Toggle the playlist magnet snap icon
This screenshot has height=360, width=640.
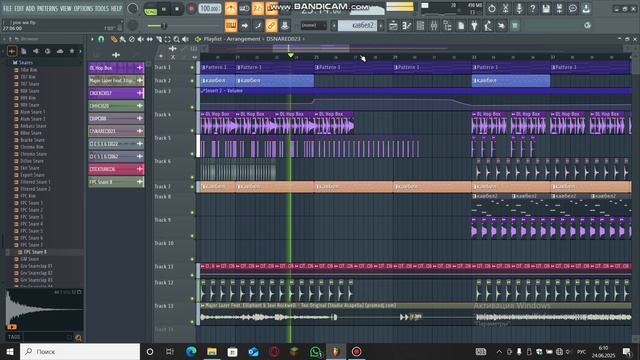pyautogui.click(x=101, y=39)
